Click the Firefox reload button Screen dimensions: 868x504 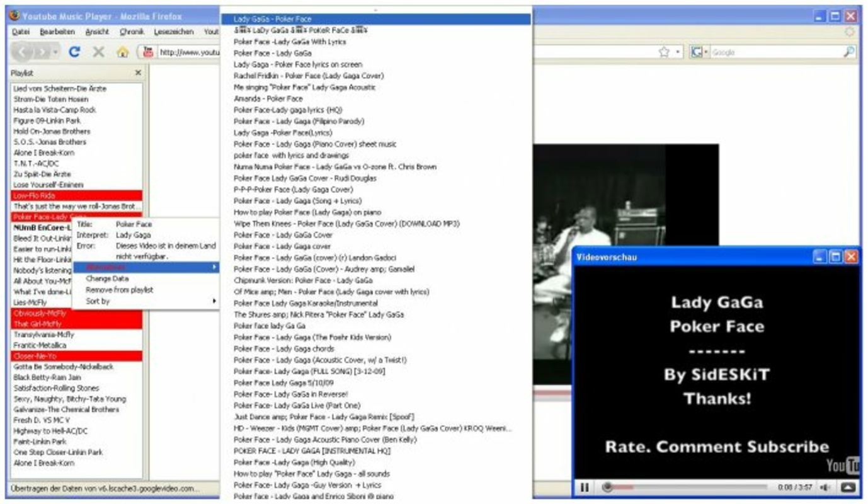74,52
